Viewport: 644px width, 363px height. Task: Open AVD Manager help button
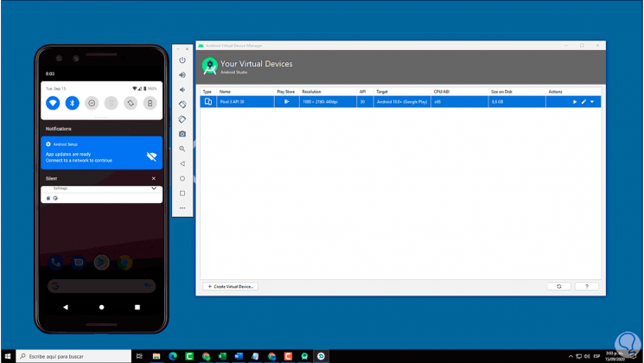click(586, 286)
